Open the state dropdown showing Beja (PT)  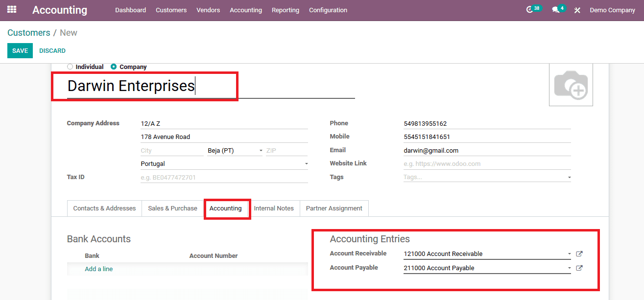[x=235, y=151]
